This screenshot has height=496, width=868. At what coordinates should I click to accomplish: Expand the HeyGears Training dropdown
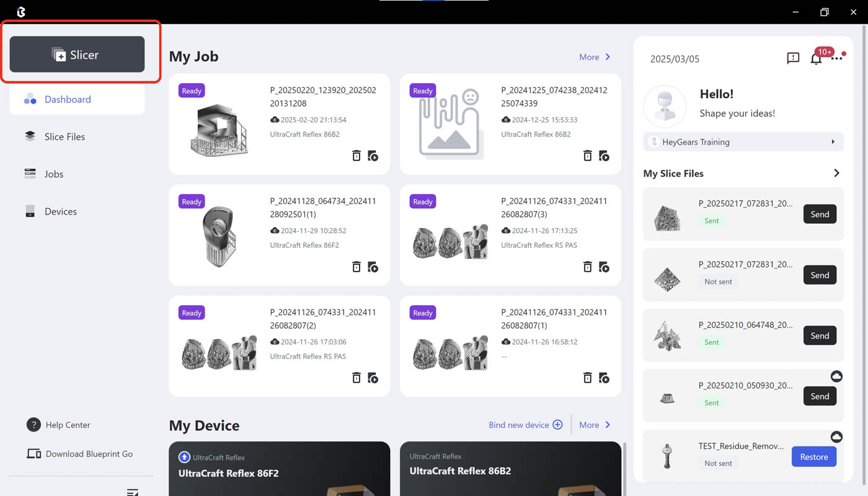click(833, 142)
